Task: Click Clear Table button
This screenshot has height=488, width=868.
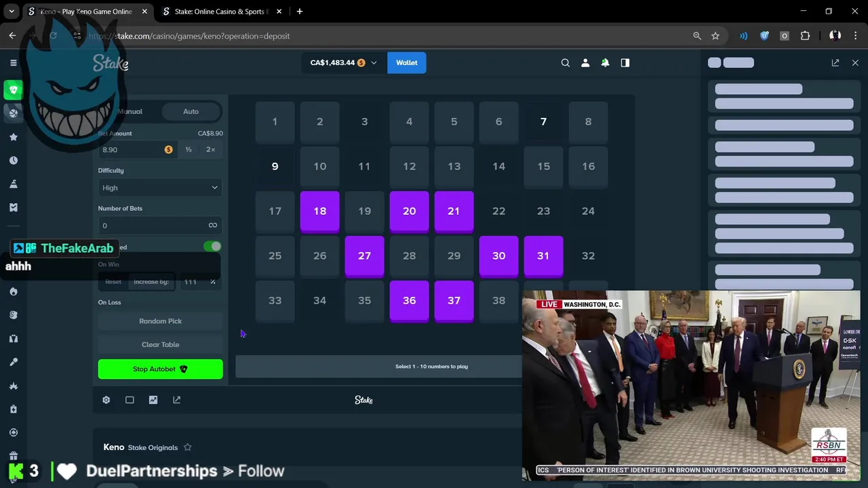Action: click(160, 344)
